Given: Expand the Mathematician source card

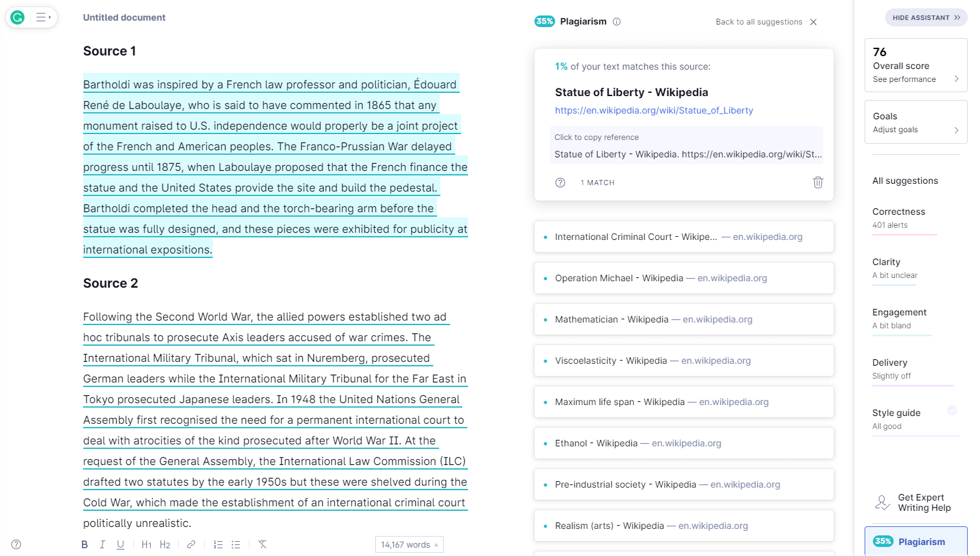Looking at the screenshot, I should (x=684, y=319).
